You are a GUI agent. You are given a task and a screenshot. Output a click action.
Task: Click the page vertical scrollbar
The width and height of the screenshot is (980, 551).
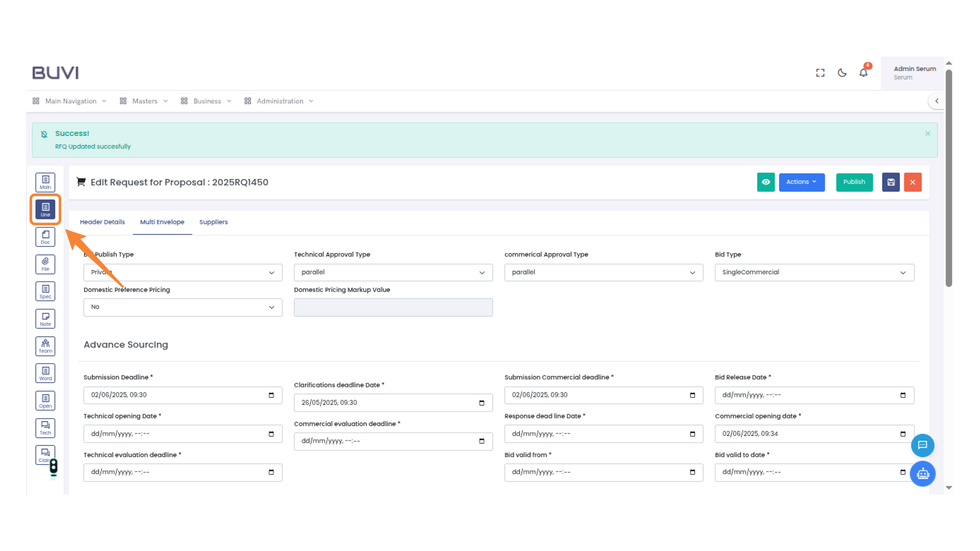tap(949, 179)
